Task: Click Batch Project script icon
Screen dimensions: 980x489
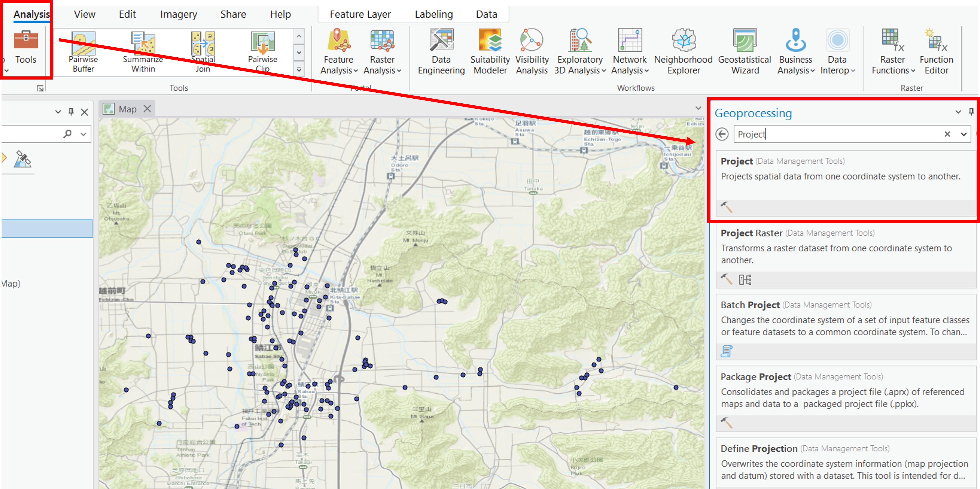Action: [x=726, y=351]
